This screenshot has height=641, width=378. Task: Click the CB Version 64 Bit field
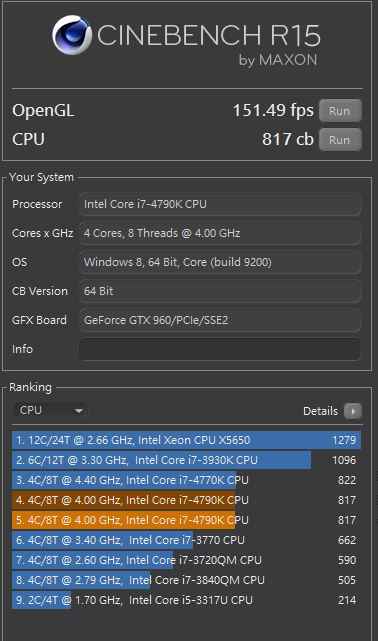pyautogui.click(x=220, y=291)
